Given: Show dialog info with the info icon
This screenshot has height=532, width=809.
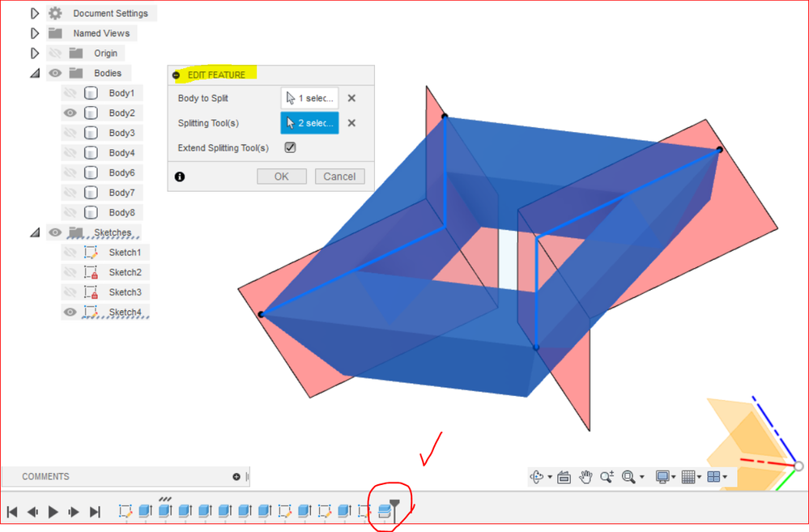Looking at the screenshot, I should [x=180, y=177].
